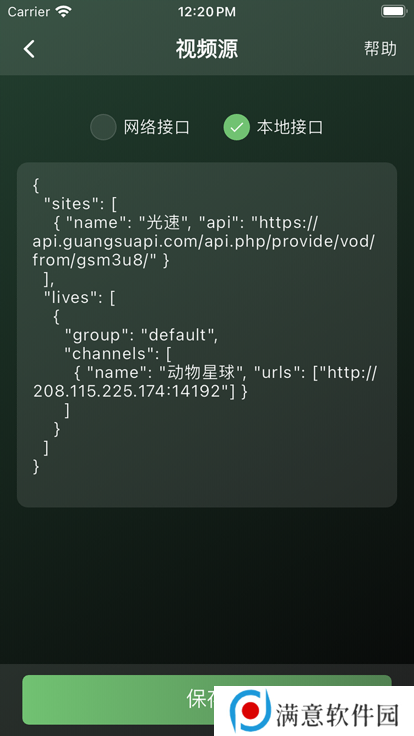Click the guangsuapi.com API URL text

[204, 241]
